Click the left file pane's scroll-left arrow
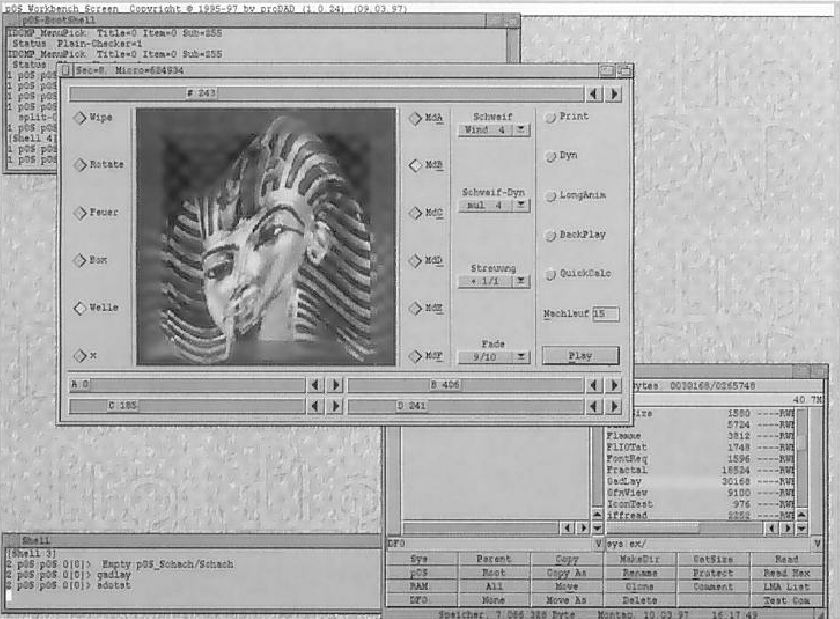Screen dimensions: 840x619 click(567, 528)
